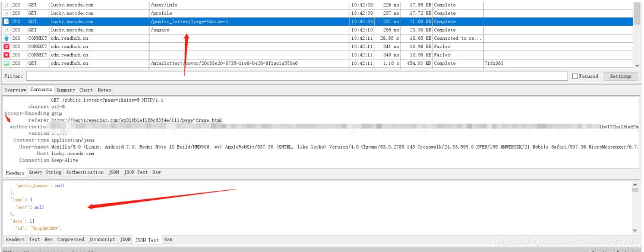Select the /user/info request path

click(x=165, y=5)
